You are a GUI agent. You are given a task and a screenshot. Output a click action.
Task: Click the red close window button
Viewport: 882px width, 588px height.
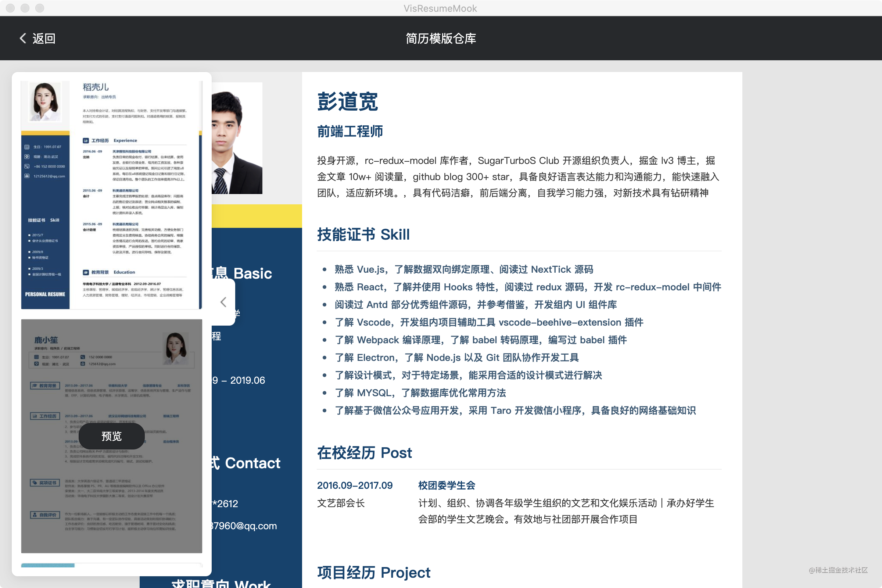tap(11, 8)
